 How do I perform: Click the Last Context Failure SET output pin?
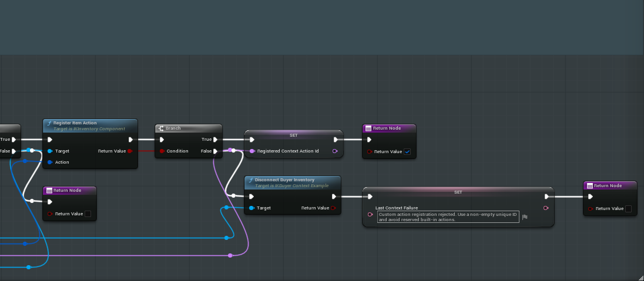click(546, 208)
